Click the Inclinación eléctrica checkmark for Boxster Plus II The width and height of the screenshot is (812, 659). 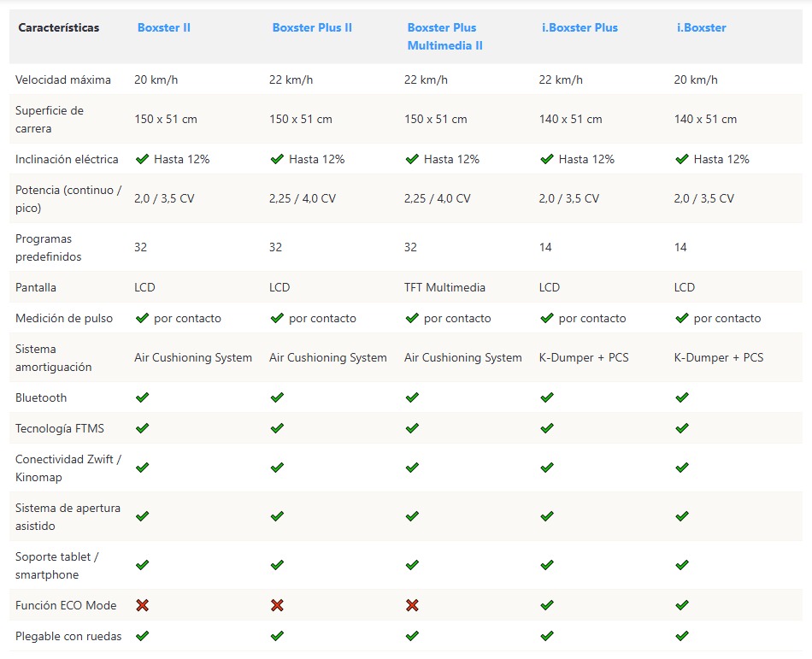tap(277, 159)
